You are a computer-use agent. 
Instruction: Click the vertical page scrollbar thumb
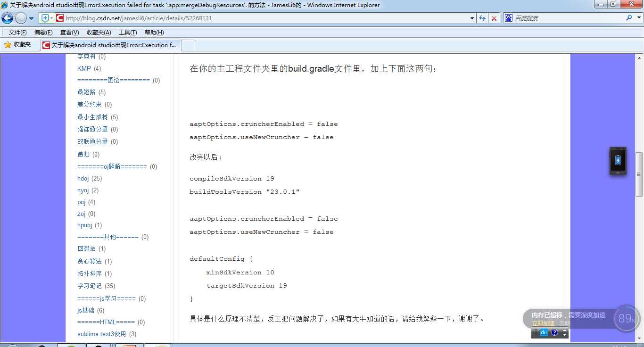click(x=639, y=174)
